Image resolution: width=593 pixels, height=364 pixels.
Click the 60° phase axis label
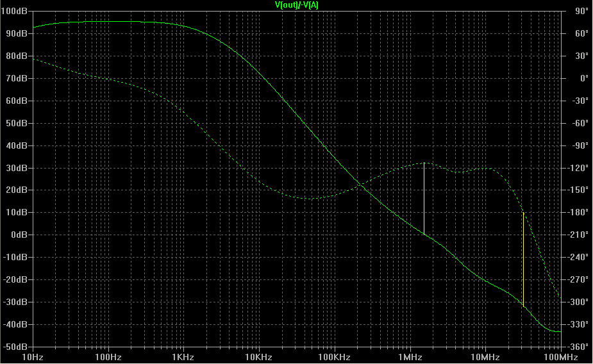click(x=581, y=33)
